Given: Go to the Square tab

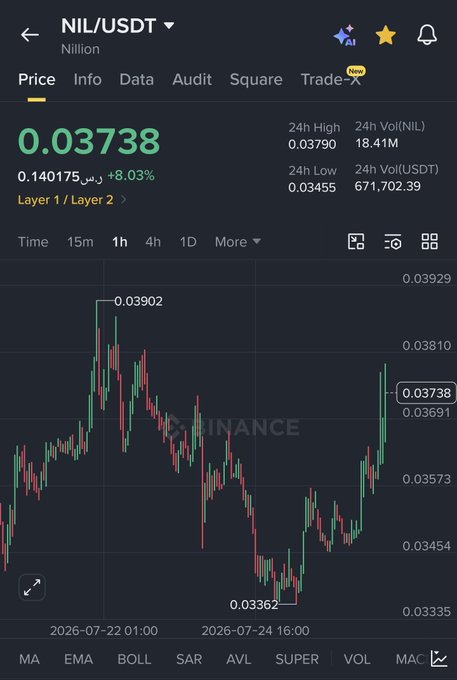Looking at the screenshot, I should [256, 79].
